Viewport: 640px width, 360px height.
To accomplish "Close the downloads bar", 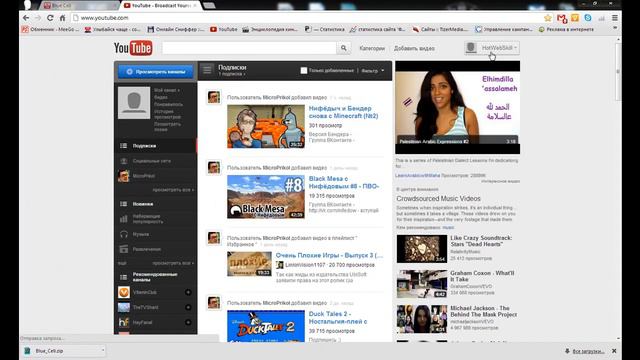I will pyautogui.click(x=614, y=351).
